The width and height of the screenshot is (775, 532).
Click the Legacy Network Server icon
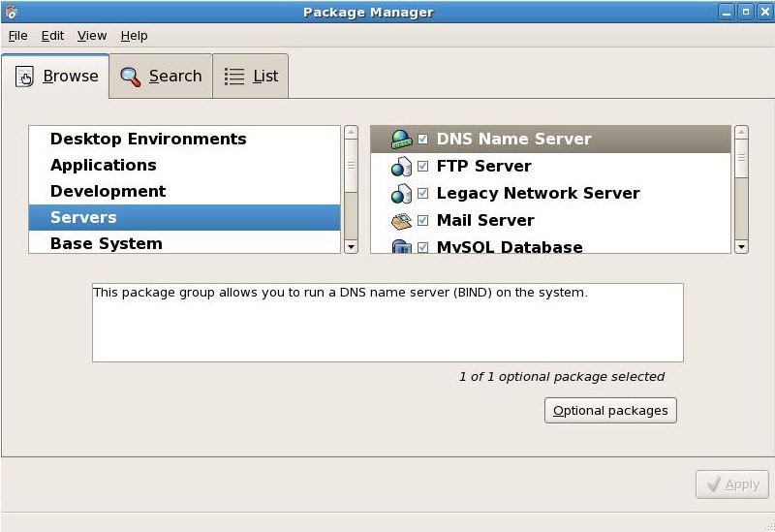click(401, 194)
